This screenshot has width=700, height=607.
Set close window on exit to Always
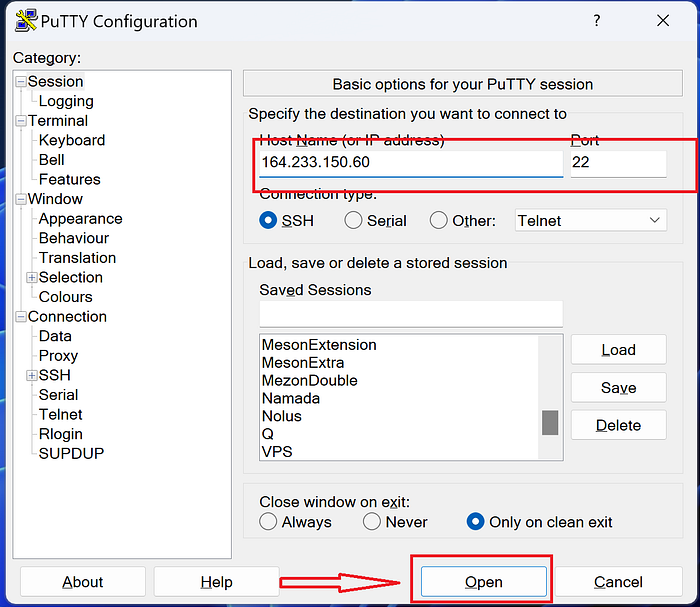pos(268,521)
